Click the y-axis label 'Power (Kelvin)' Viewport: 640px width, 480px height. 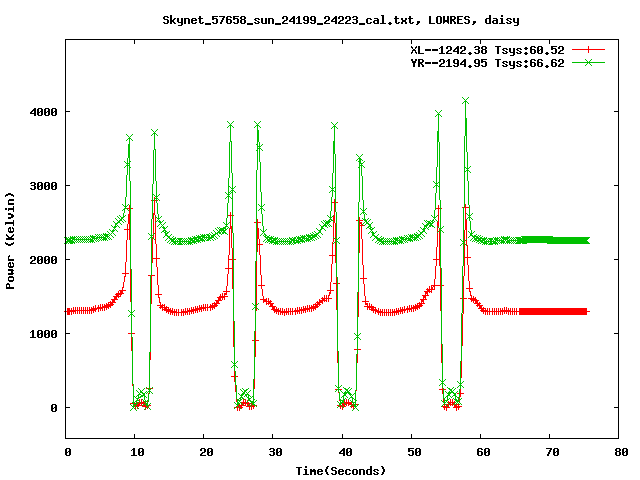[10, 241]
